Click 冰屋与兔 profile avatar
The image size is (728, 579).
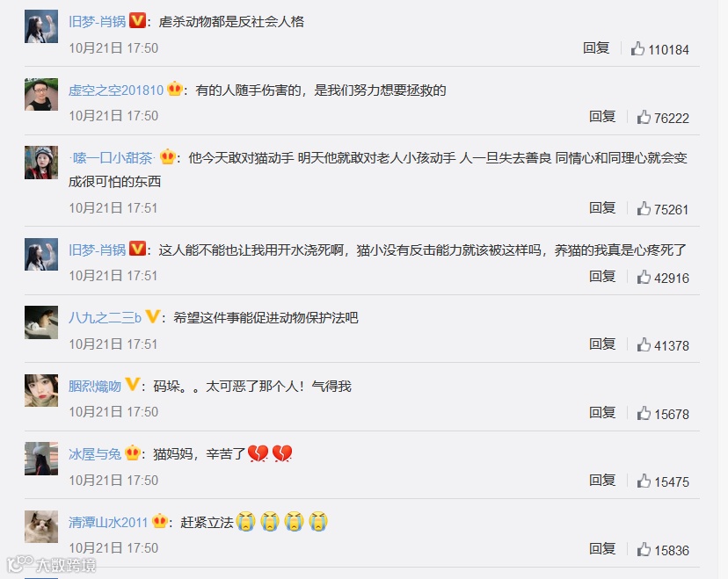pos(41,459)
